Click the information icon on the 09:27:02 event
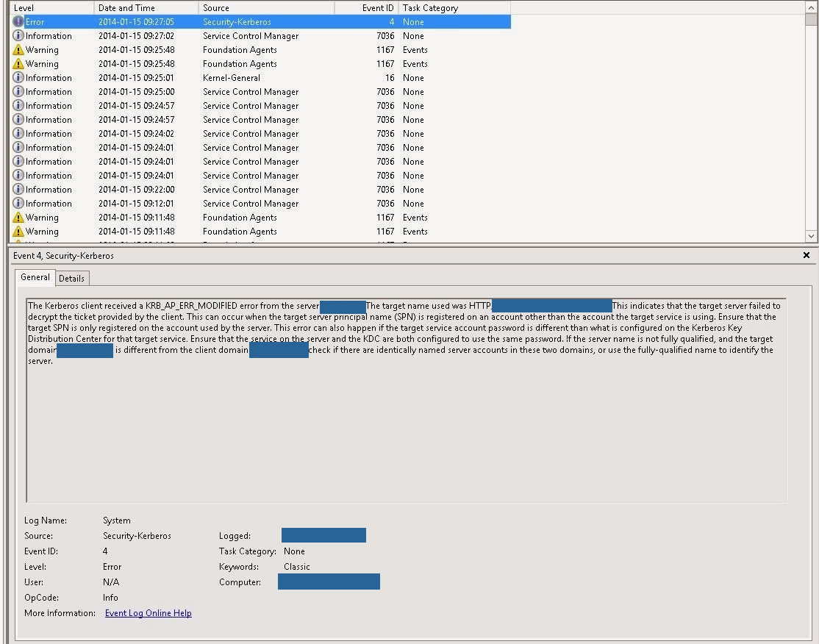Image resolution: width=819 pixels, height=644 pixels. (x=18, y=36)
